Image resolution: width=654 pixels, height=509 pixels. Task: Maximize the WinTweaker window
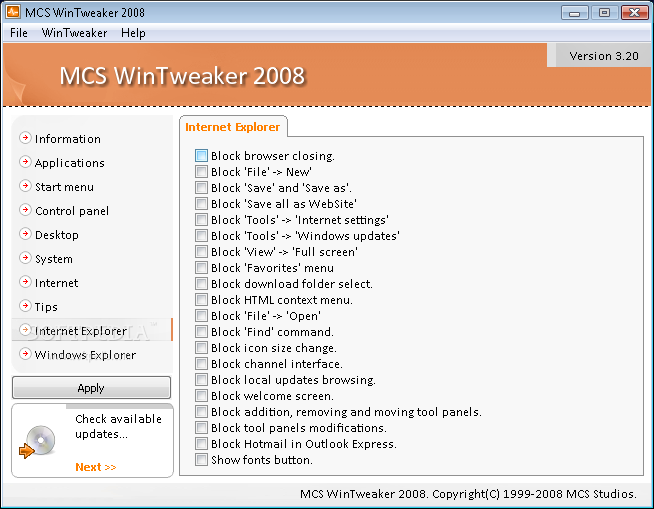click(x=604, y=13)
